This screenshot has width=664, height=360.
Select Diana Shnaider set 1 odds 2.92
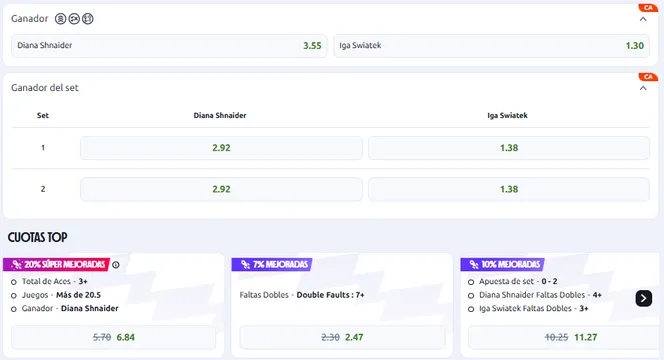click(x=221, y=148)
